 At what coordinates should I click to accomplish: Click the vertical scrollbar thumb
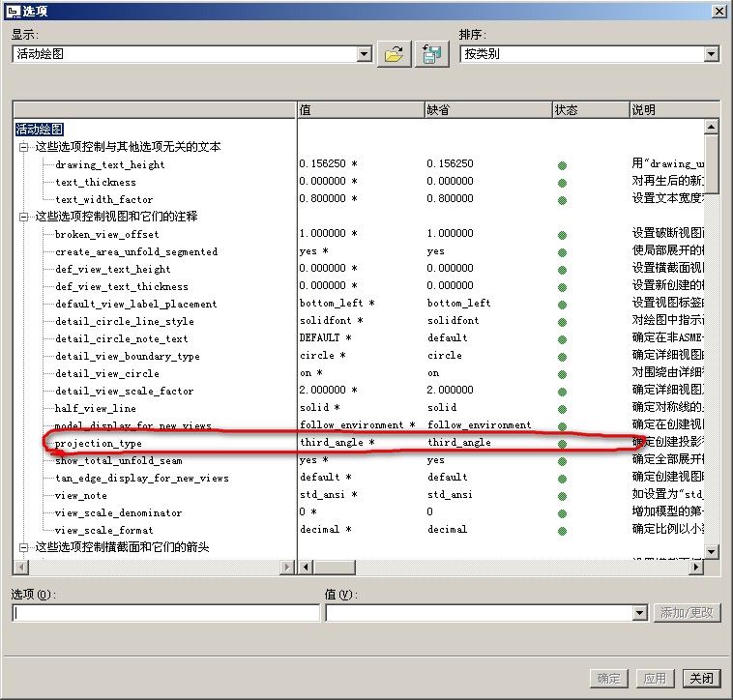[x=711, y=163]
